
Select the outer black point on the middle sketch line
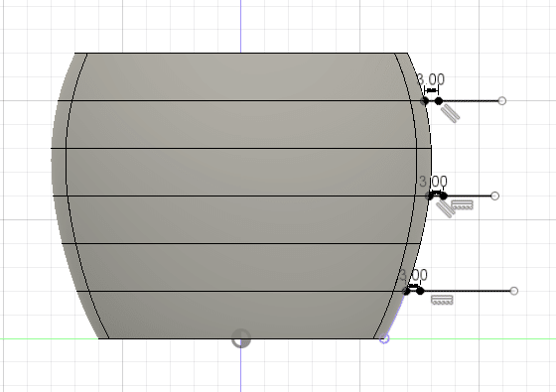443,196
